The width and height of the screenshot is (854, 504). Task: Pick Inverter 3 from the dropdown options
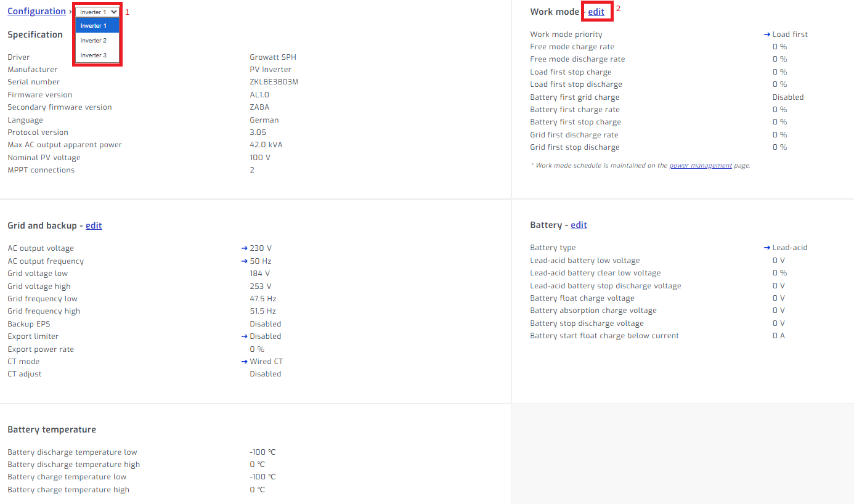(x=94, y=55)
